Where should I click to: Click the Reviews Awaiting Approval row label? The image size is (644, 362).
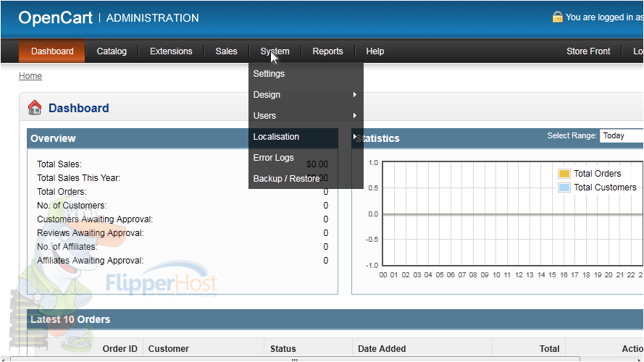click(91, 233)
